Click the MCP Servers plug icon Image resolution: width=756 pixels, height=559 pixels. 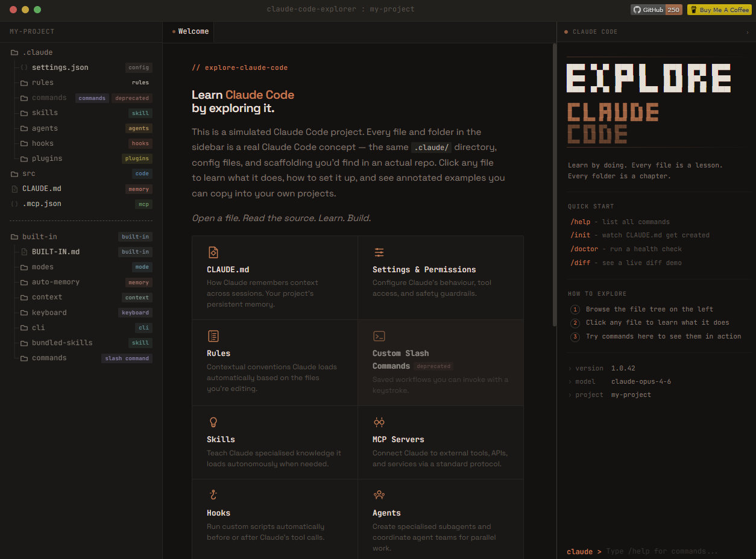379,422
